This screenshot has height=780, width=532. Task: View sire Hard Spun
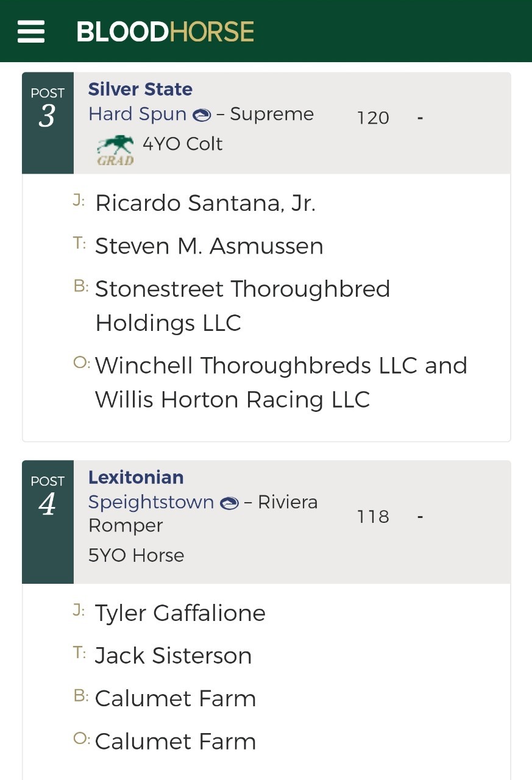click(137, 114)
